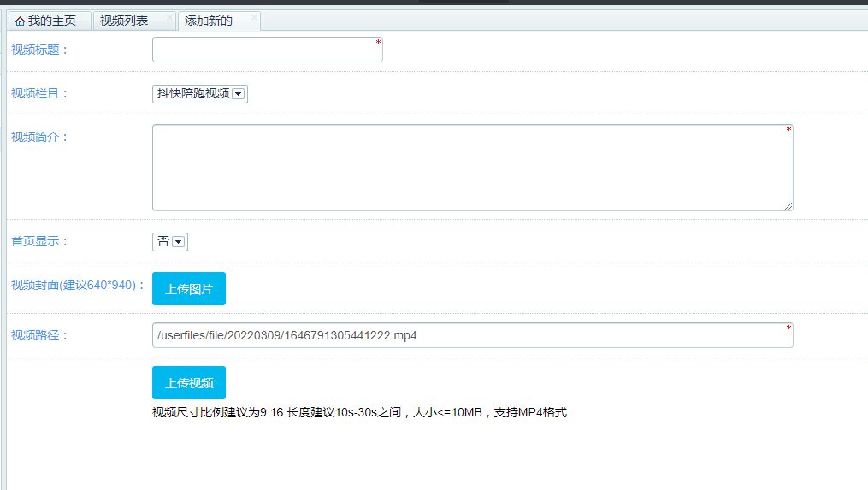Click the 视频路径 field with mp4 path
The width and height of the screenshot is (868, 490).
472,335
